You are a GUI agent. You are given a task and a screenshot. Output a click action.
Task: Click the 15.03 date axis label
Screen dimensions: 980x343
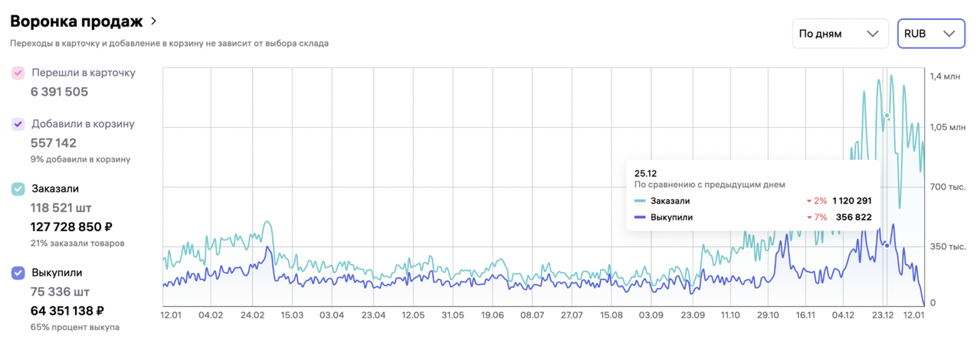click(x=292, y=315)
